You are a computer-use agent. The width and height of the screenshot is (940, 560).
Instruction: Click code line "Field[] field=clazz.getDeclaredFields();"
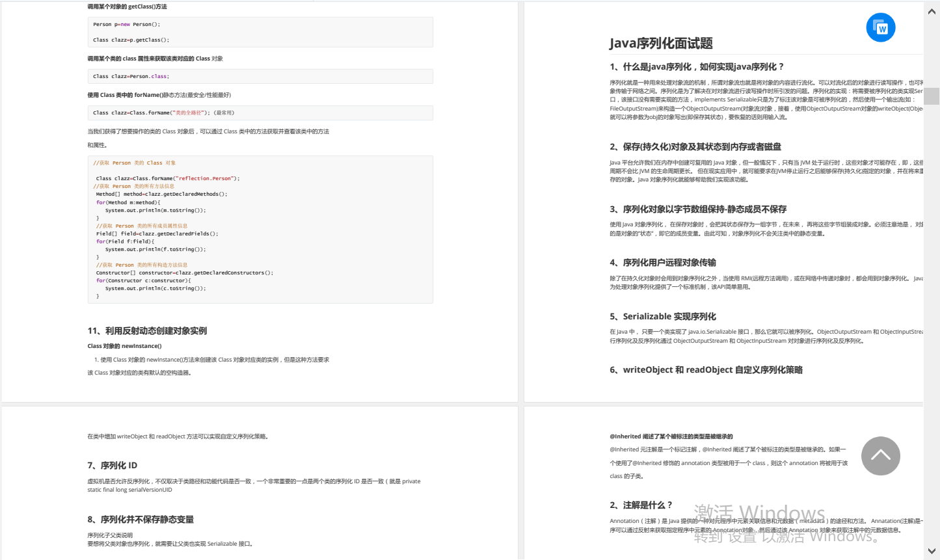pyautogui.click(x=157, y=233)
